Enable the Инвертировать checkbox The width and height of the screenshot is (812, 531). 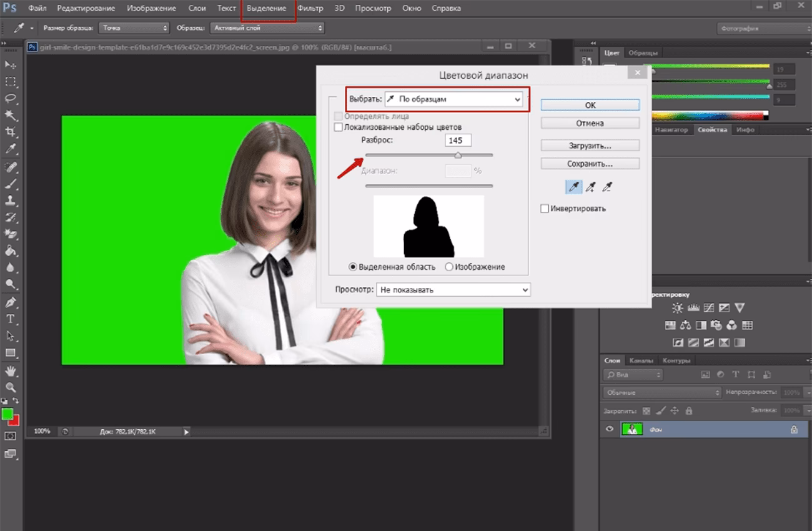(x=545, y=209)
